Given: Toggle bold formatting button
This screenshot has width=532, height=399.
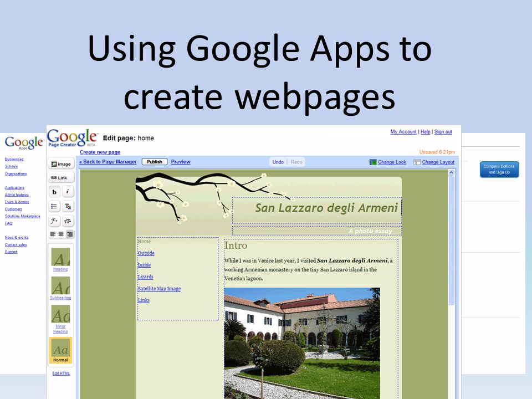Looking at the screenshot, I should pyautogui.click(x=54, y=192).
